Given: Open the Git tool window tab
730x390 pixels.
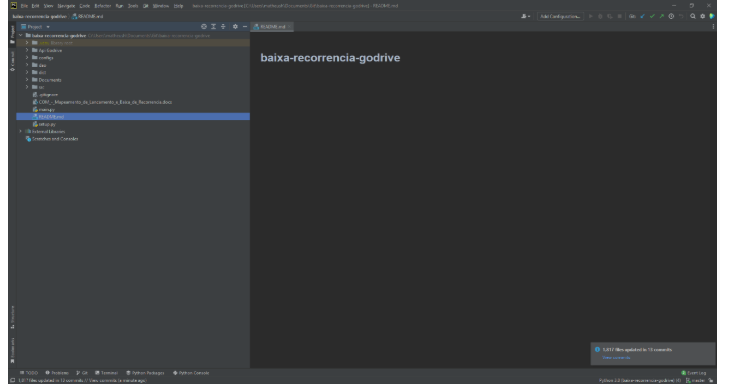Looking at the screenshot, I should point(82,373).
